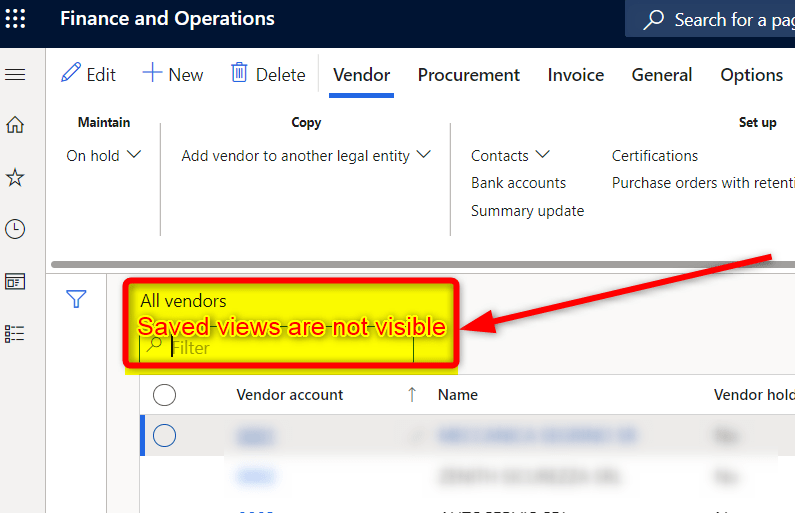This screenshot has width=795, height=513.
Task: Select the first vendor row checkbox
Action: click(x=165, y=436)
